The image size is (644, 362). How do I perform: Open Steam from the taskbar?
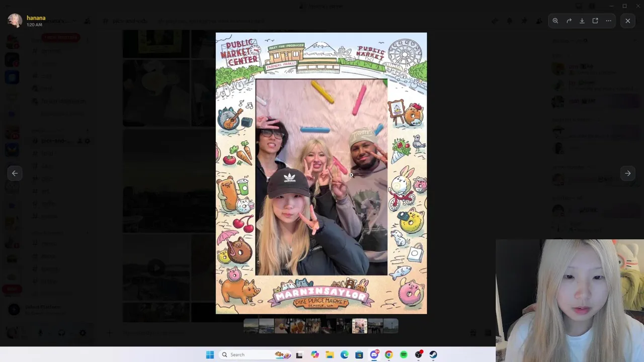(433, 354)
